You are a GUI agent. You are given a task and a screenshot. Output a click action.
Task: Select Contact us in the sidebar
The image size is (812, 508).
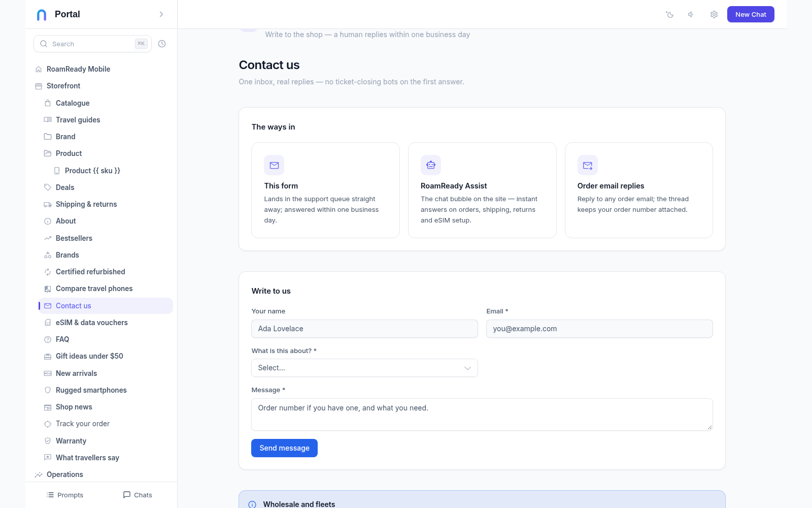pyautogui.click(x=106, y=306)
